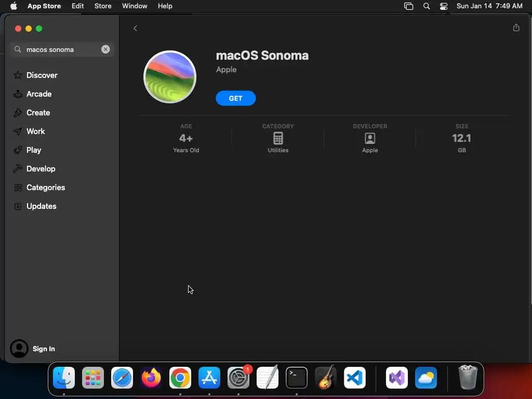Open Finder from the Dock
532x399 pixels.
pos(64,378)
